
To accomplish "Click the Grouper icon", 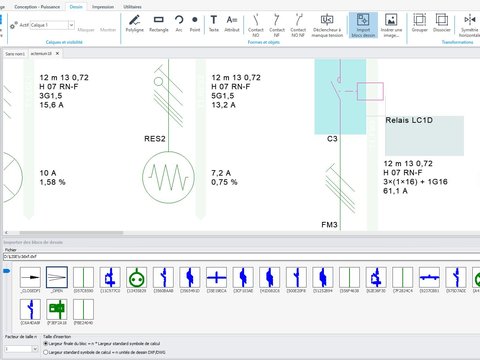I will click(419, 23).
